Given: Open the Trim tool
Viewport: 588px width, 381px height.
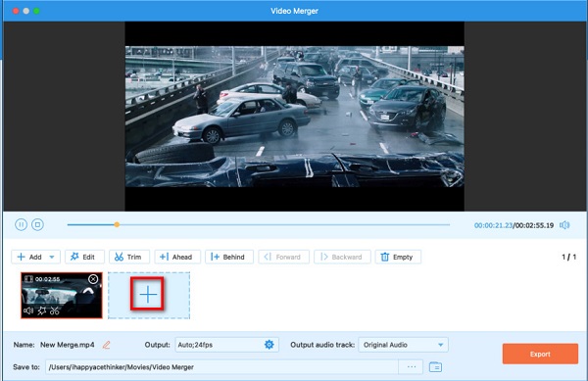Looking at the screenshot, I should pos(129,257).
